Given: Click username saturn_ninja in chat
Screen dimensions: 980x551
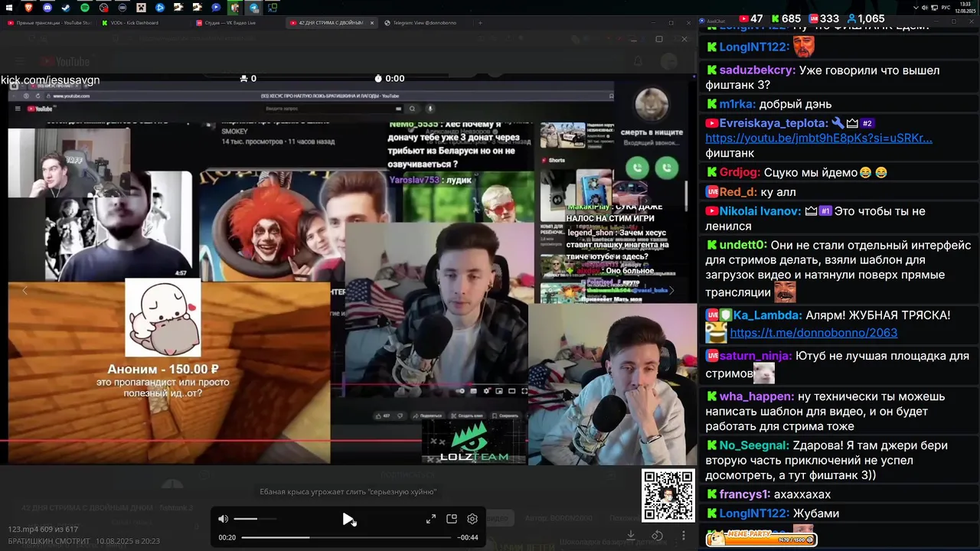Looking at the screenshot, I should pos(755,356).
